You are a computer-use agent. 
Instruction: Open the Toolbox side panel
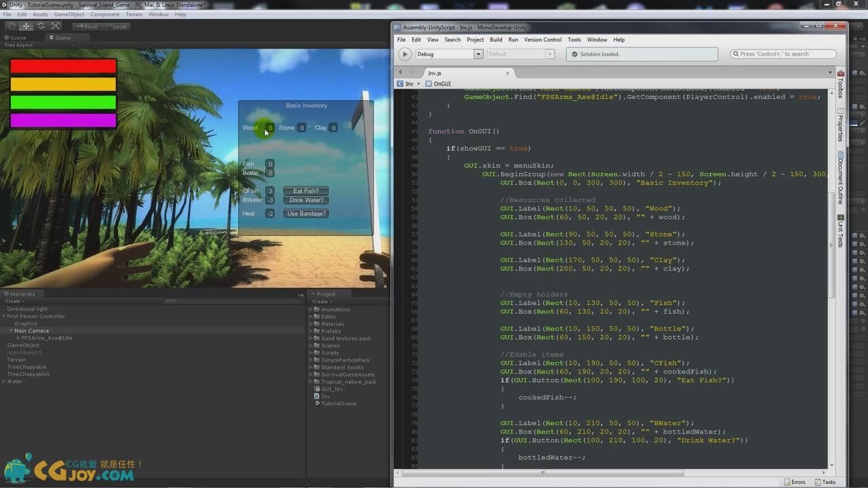tap(840, 84)
